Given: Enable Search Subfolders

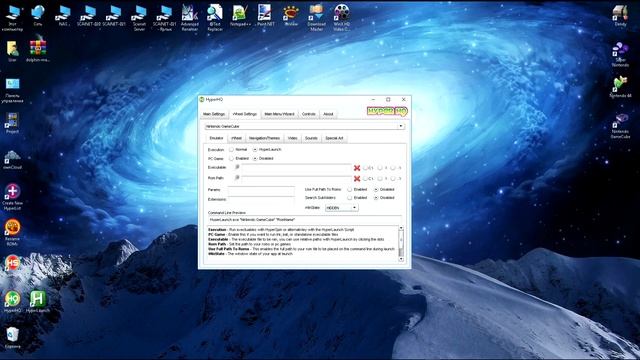Looking at the screenshot, I should point(350,198).
